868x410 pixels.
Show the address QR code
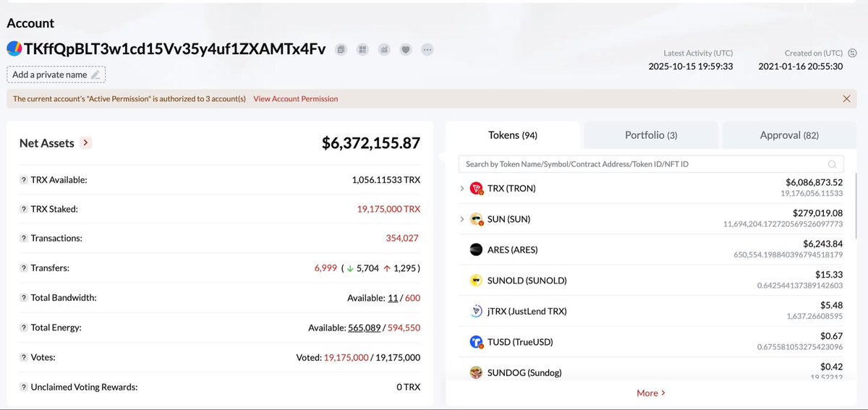click(x=362, y=50)
